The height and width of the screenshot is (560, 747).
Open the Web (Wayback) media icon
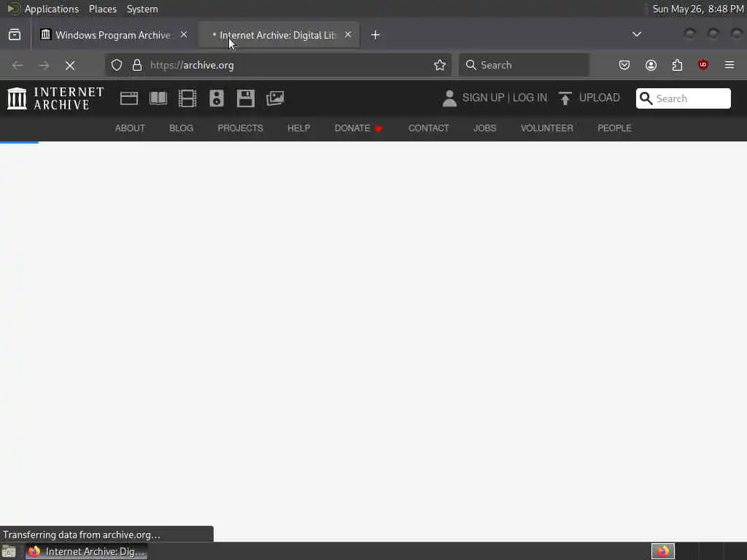pos(128,98)
